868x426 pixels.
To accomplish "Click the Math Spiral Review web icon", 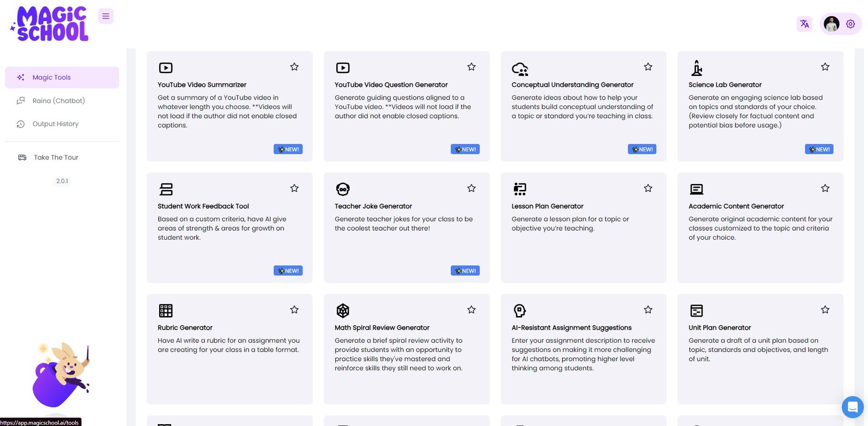I will (343, 311).
